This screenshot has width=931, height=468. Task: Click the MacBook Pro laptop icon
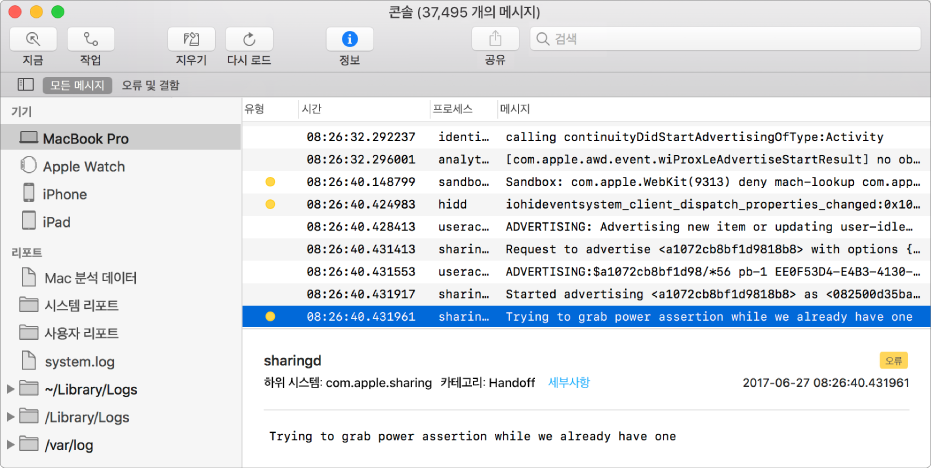(x=28, y=138)
